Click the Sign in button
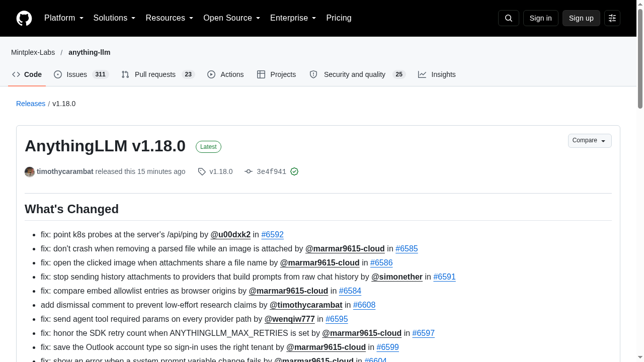644x362 pixels. click(x=541, y=18)
